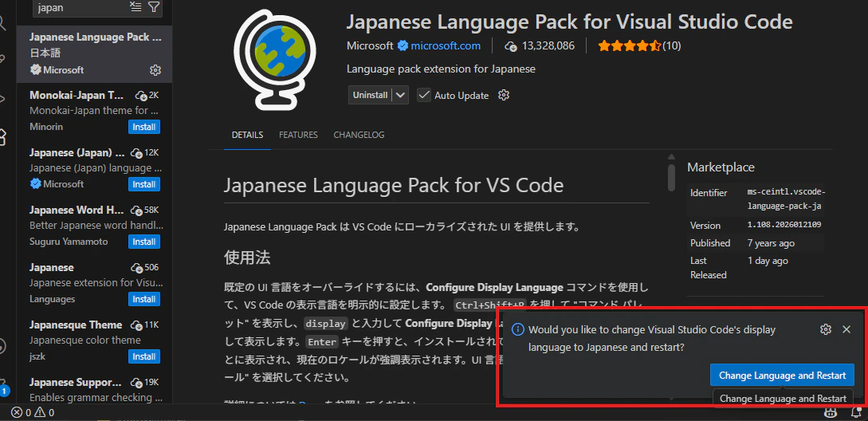Click the globe extension logo image
Viewport: 868px width, 421px height.
274,59
